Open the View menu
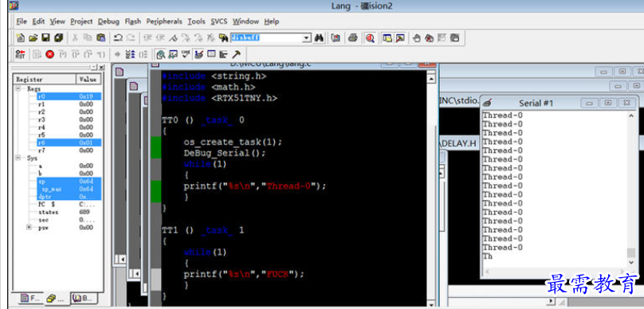 [x=57, y=22]
